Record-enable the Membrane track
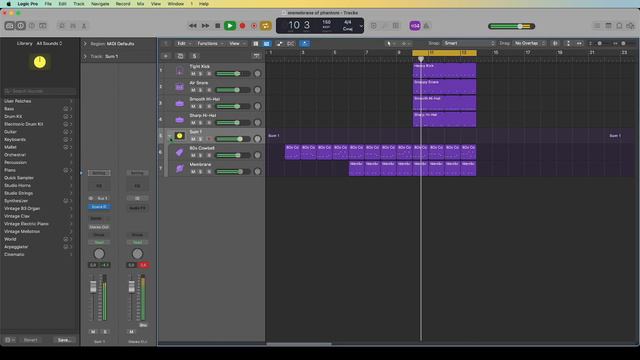 209,172
